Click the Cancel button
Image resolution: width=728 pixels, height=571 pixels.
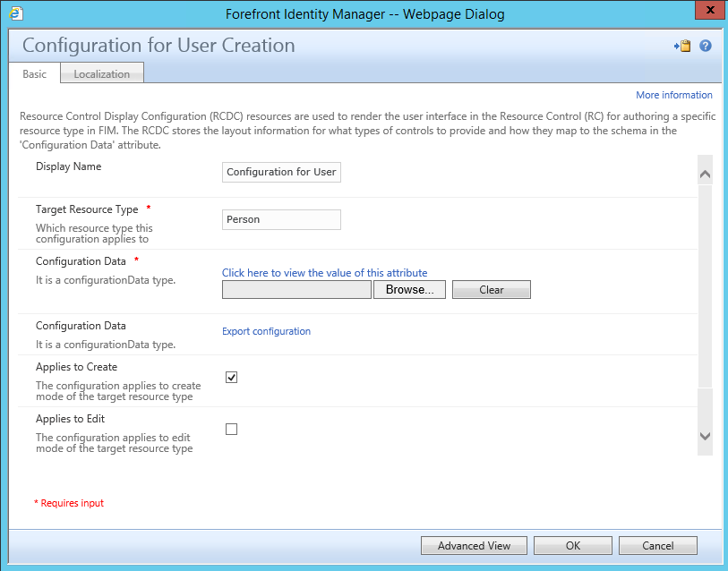pos(658,545)
